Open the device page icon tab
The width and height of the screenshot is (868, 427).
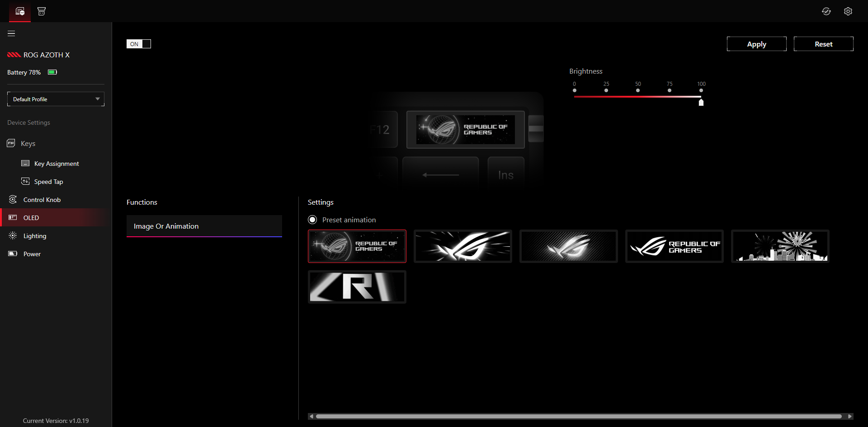tap(20, 11)
